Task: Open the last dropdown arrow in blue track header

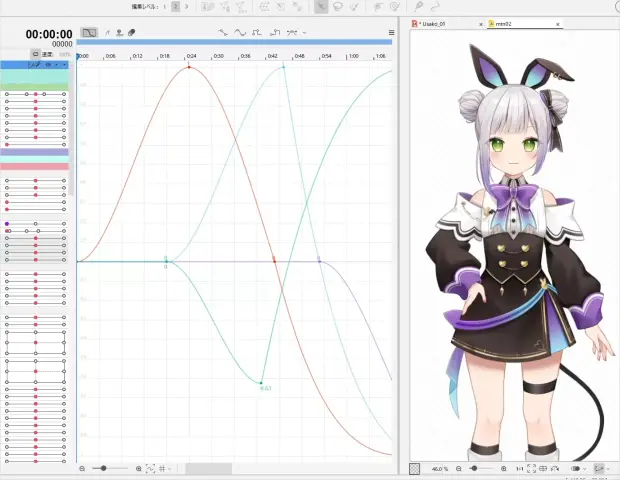Action: tap(64, 64)
